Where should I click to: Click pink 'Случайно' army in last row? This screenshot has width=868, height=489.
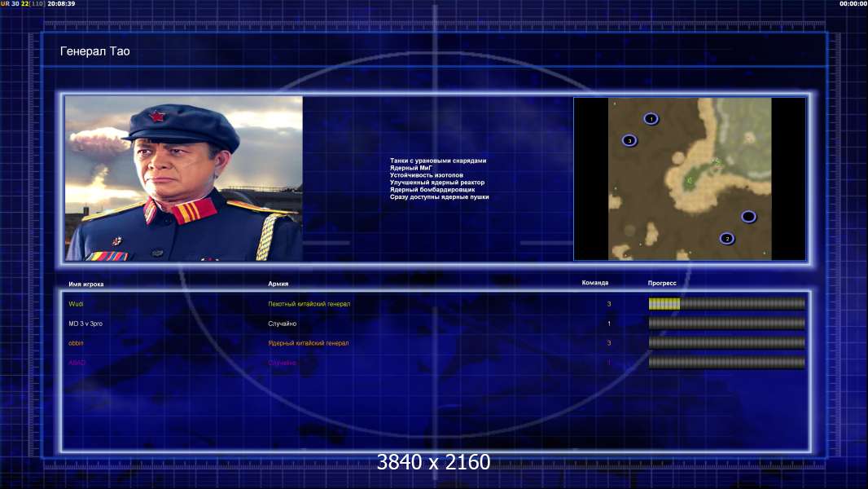(282, 363)
